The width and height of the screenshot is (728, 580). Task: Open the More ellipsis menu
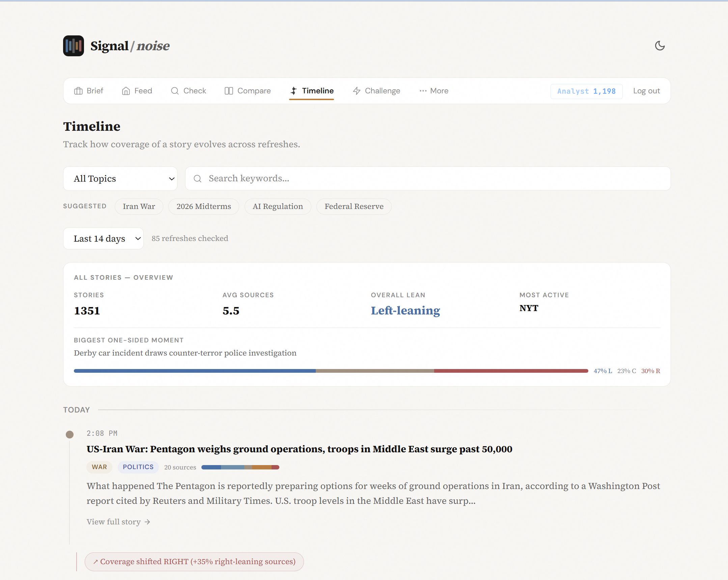pos(434,91)
